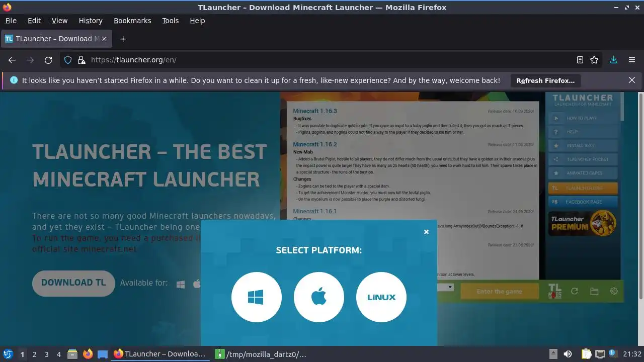Click the tracking protection shield icon
The height and width of the screenshot is (362, 644).
point(68,60)
